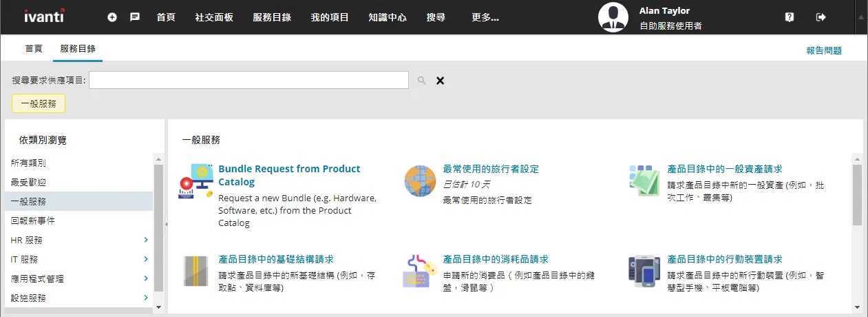Select 一般服務 in category list

(x=78, y=201)
